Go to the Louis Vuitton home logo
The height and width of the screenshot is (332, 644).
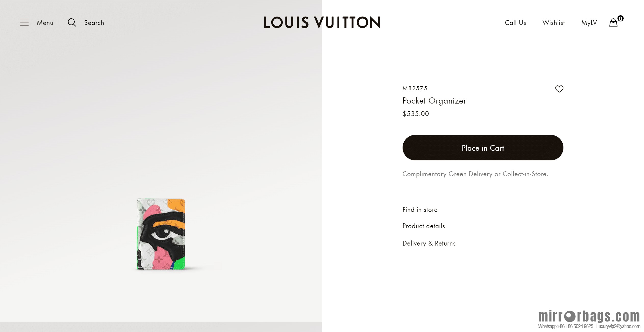click(322, 22)
